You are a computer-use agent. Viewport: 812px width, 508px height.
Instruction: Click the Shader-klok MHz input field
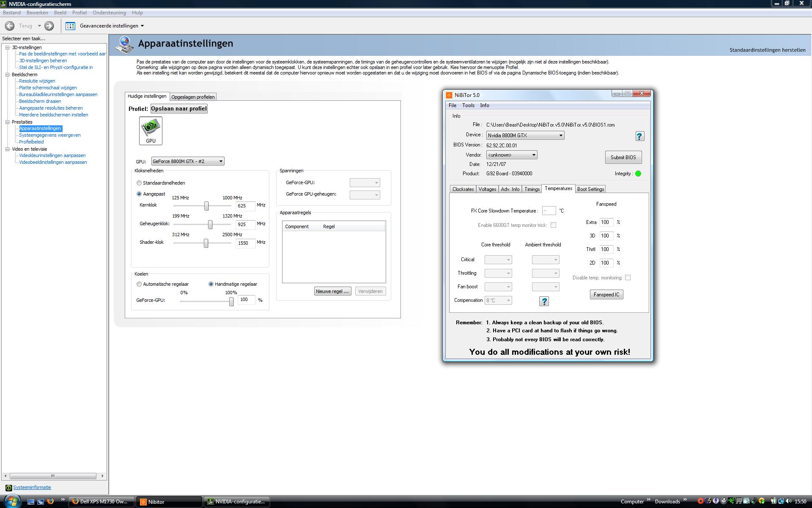246,243
